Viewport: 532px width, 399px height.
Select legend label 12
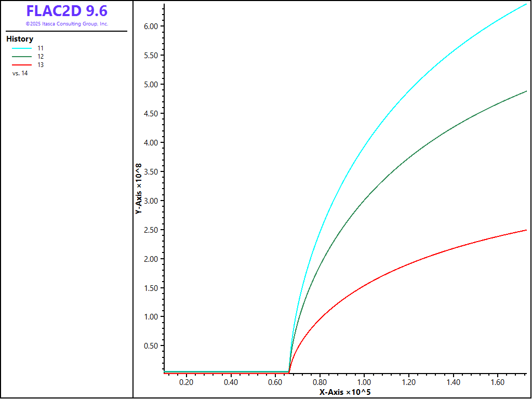[x=41, y=56]
